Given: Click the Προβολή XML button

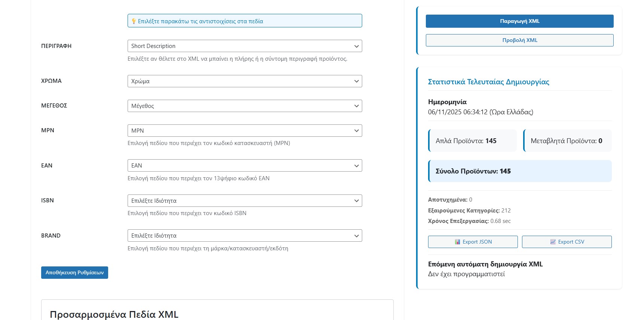Looking at the screenshot, I should click(519, 40).
